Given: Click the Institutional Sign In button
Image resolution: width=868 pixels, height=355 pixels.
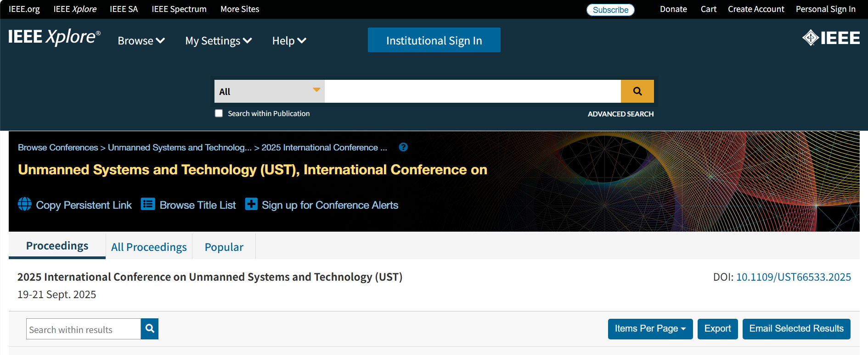Looking at the screenshot, I should [x=434, y=40].
